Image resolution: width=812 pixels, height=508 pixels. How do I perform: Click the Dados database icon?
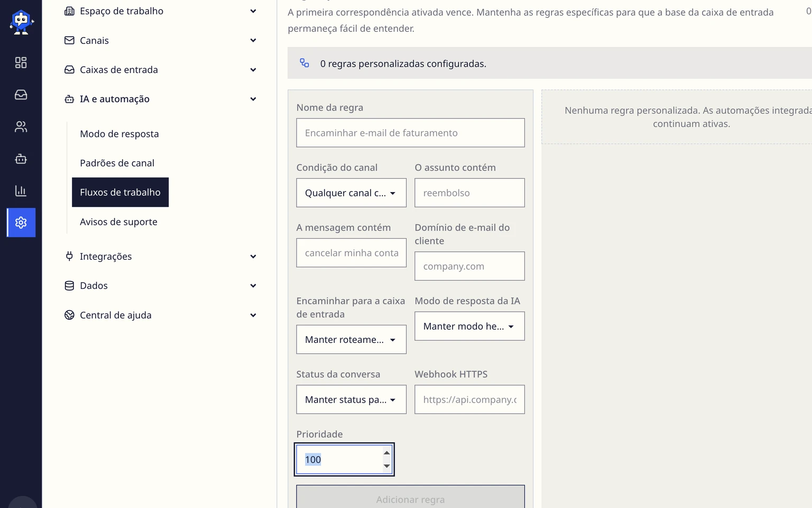coord(69,286)
